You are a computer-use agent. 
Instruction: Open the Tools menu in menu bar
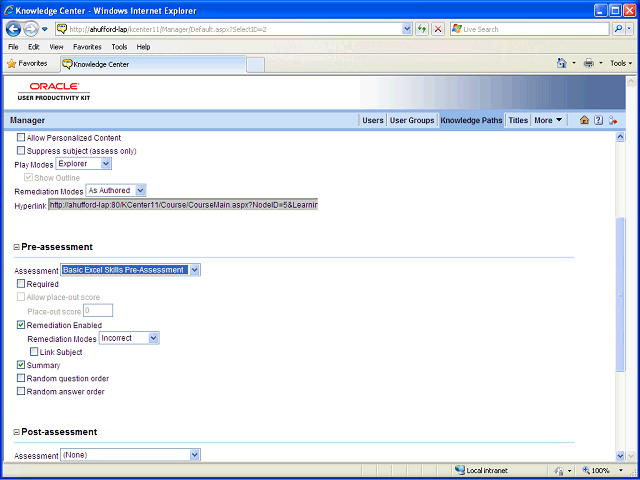click(x=119, y=47)
